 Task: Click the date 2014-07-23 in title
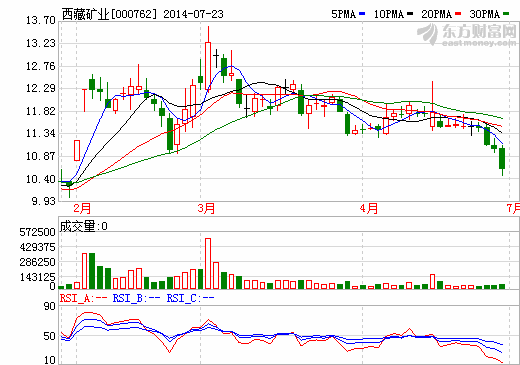coord(193,14)
